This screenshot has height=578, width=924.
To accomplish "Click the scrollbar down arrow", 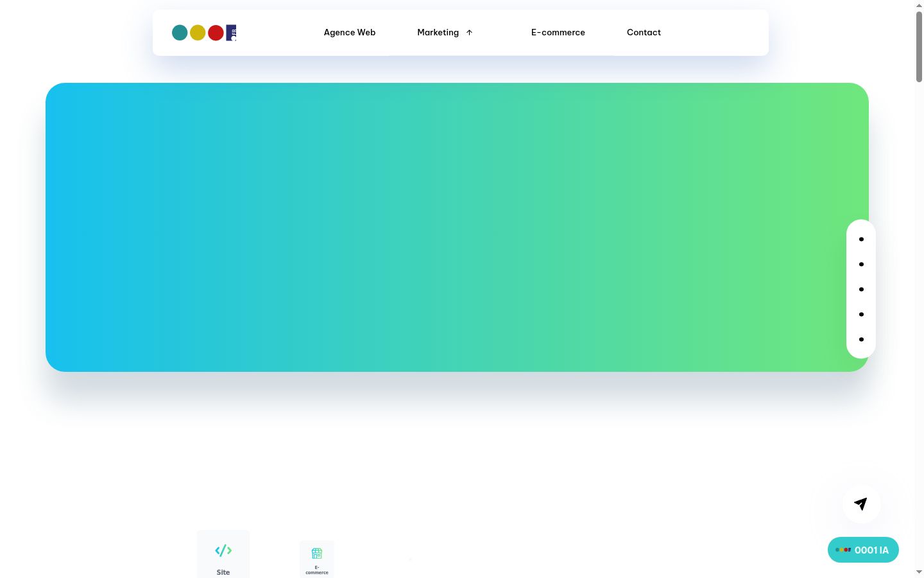I will pyautogui.click(x=919, y=572).
